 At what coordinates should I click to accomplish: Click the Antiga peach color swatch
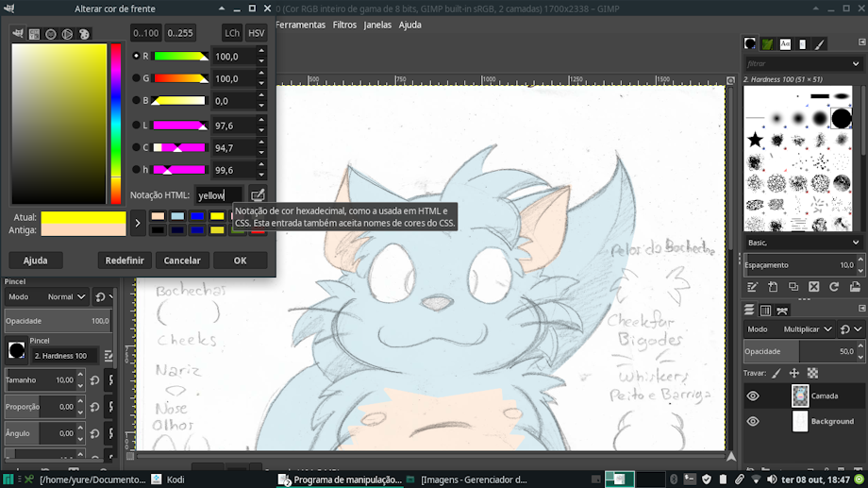[84, 230]
